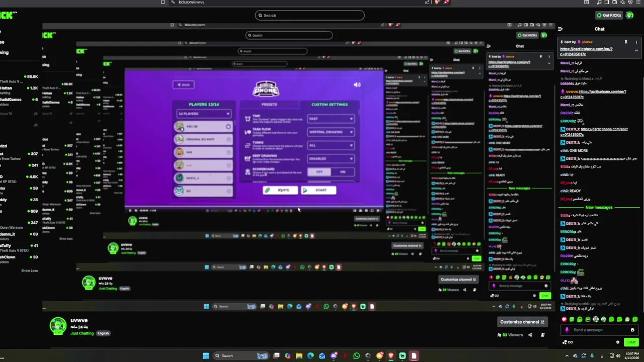The image size is (644, 362).
Task: Open Windows Start menu on the bottom taskbar
Action: 206,355
